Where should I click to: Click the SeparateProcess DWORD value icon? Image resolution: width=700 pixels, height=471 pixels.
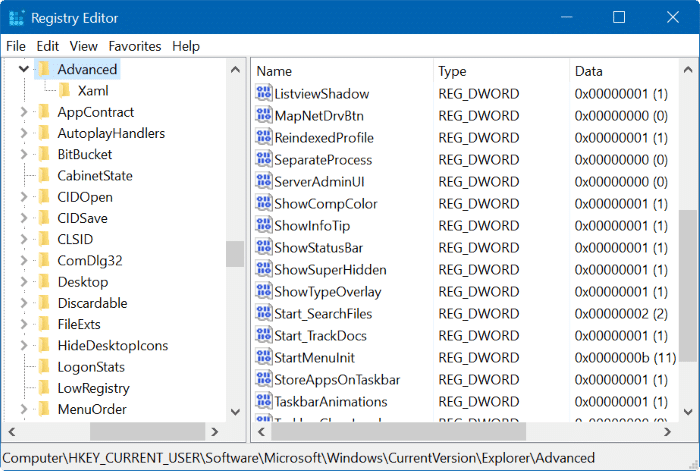264,159
